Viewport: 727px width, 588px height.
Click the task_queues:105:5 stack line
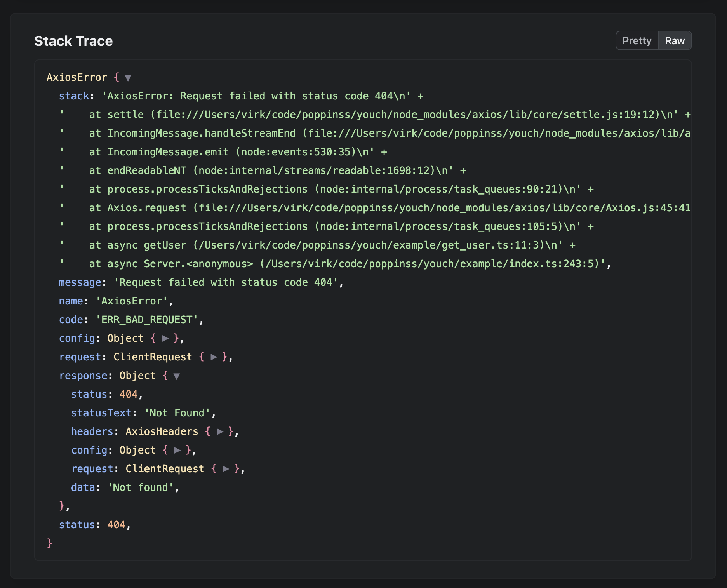click(326, 226)
